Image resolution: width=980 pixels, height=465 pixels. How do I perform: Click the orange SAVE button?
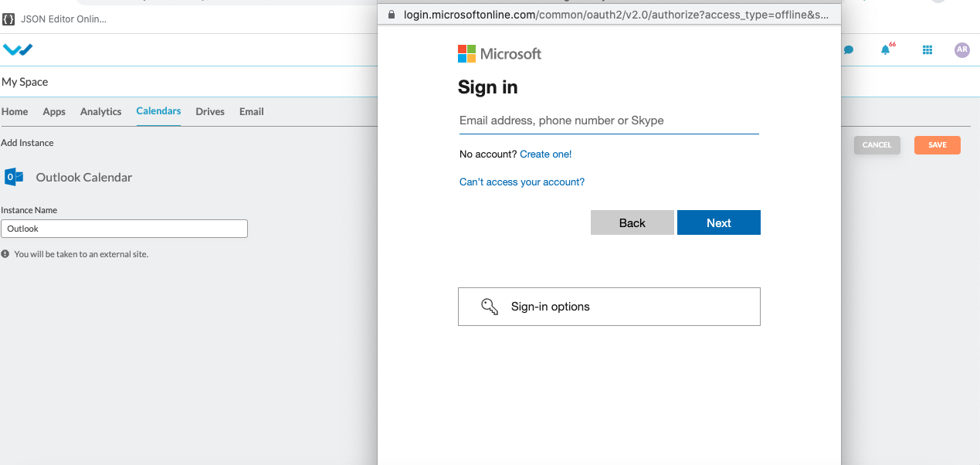click(x=938, y=145)
